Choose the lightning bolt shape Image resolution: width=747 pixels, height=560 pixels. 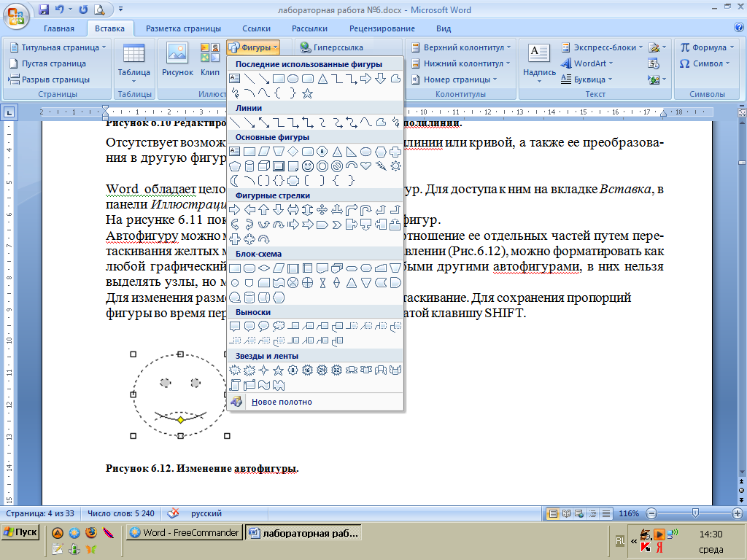click(x=381, y=166)
